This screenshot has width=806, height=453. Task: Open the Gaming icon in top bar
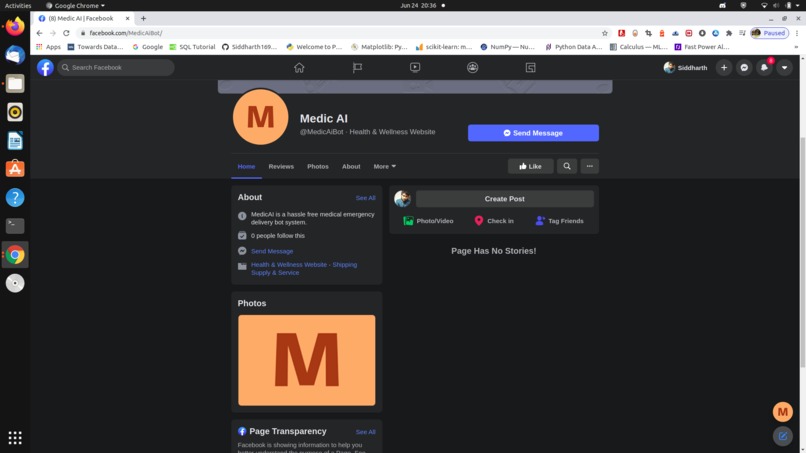coord(530,67)
